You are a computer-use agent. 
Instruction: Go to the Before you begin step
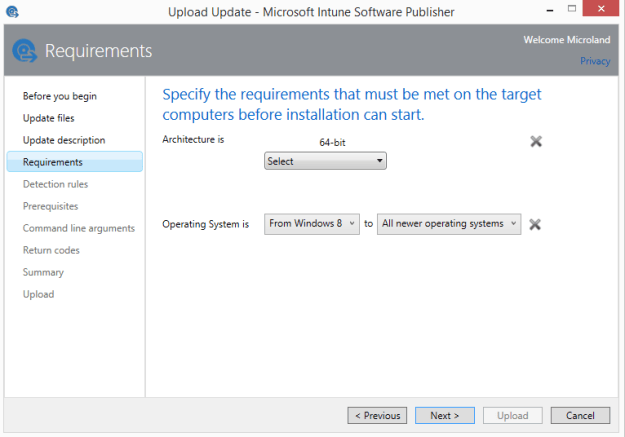(x=60, y=96)
